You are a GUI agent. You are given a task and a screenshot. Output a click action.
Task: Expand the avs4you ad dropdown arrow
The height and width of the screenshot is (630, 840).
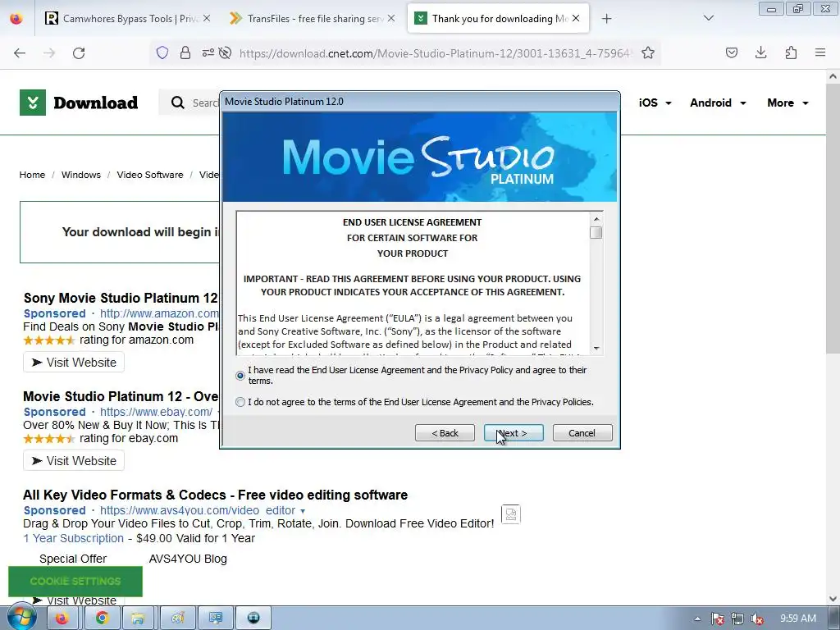pyautogui.click(x=303, y=511)
